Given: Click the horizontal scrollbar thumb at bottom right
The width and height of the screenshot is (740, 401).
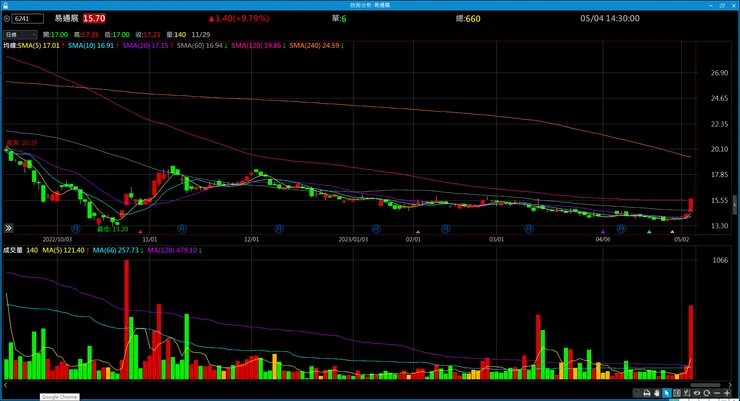Looking at the screenshot, I should tap(706, 385).
